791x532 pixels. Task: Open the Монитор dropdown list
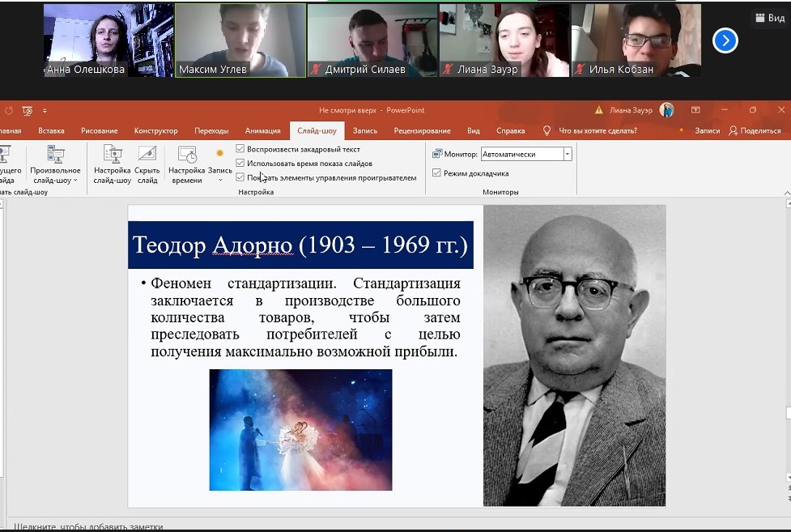567,154
